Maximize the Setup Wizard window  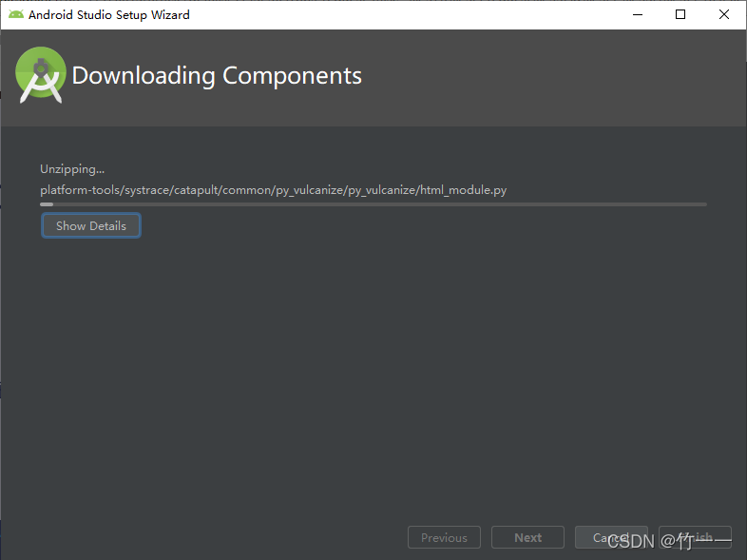[x=680, y=15]
